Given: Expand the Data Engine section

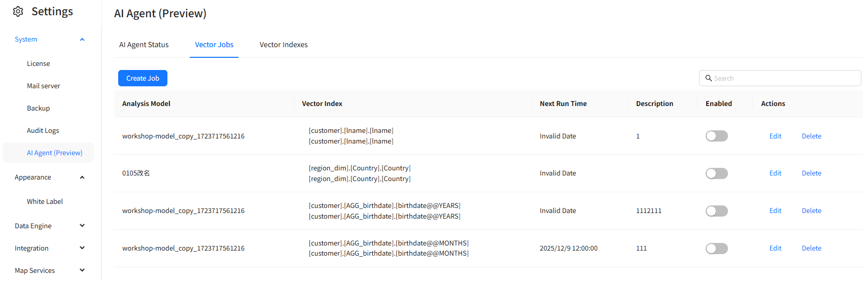Looking at the screenshot, I should [82, 226].
